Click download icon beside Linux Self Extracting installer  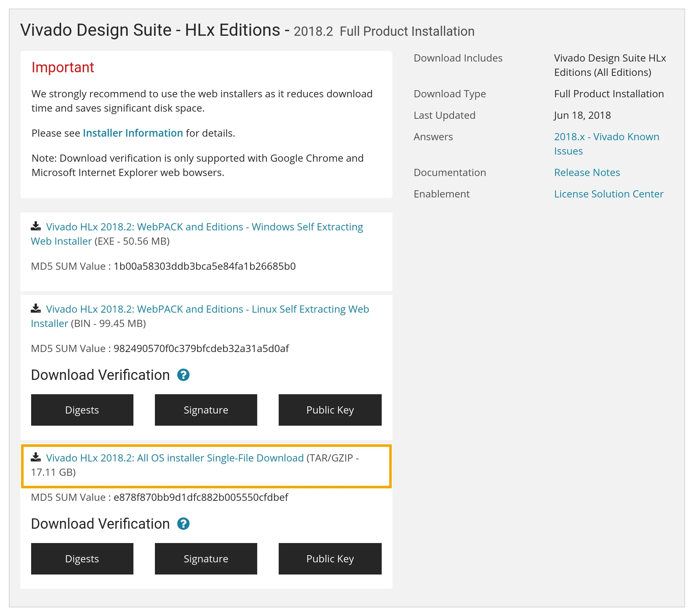pos(36,309)
